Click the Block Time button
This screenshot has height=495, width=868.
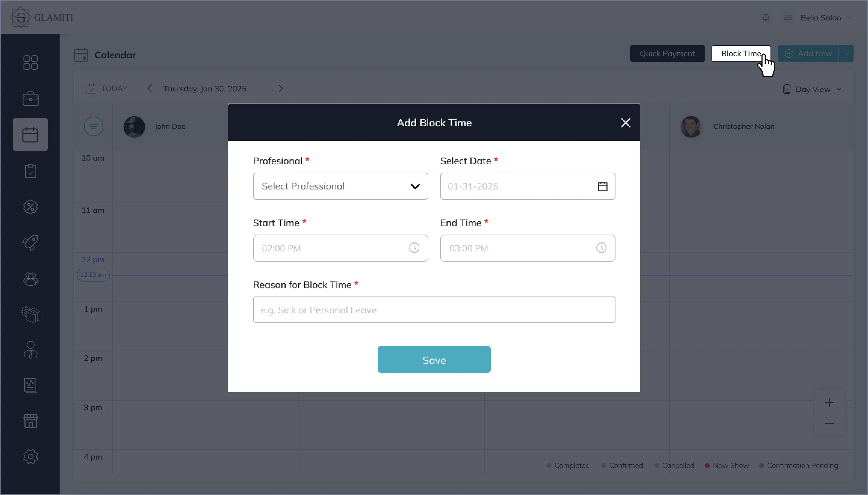coord(741,54)
